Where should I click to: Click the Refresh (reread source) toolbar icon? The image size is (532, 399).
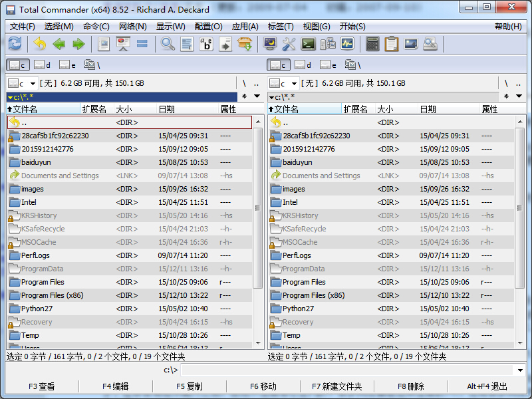15,43
